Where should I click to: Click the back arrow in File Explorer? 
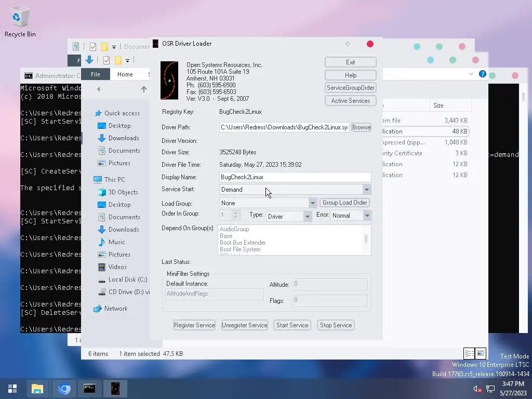(x=98, y=89)
